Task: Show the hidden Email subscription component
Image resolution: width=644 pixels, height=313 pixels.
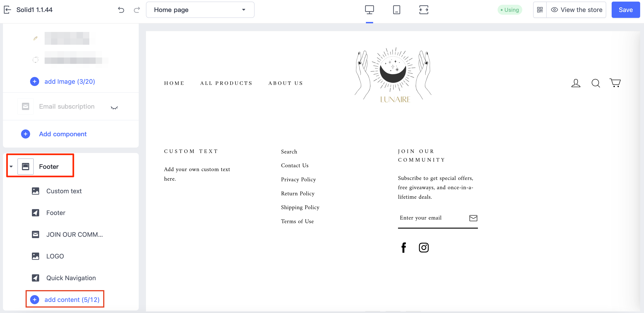Action: click(x=114, y=108)
